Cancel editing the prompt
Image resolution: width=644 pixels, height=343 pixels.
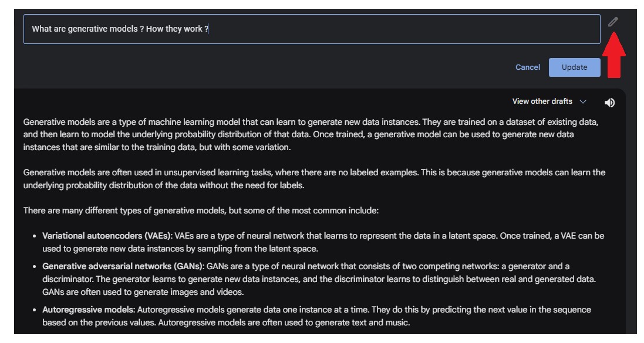click(528, 67)
